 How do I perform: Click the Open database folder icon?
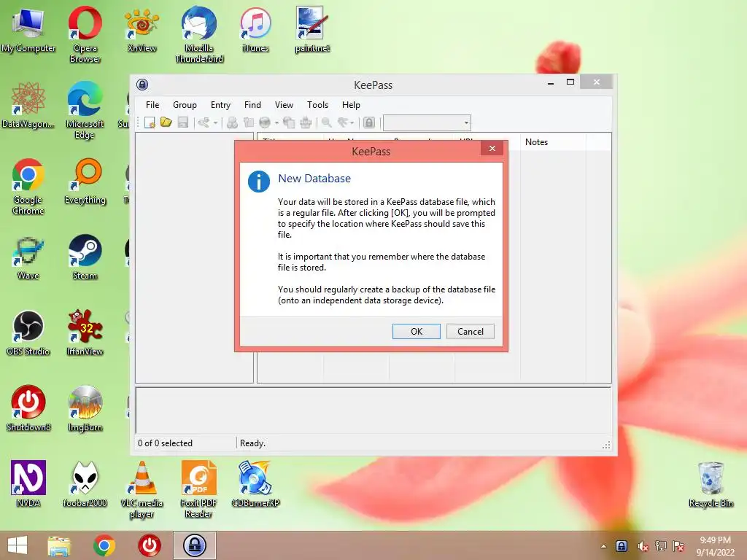click(166, 122)
